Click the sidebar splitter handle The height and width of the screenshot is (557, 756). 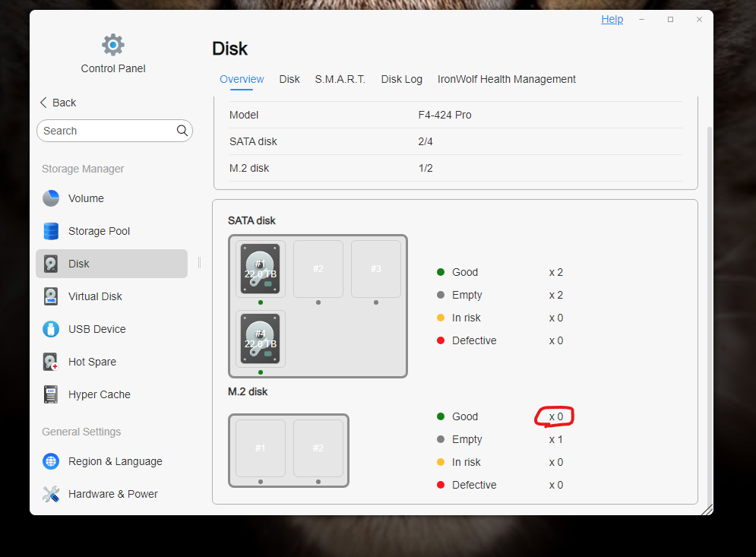tap(199, 262)
